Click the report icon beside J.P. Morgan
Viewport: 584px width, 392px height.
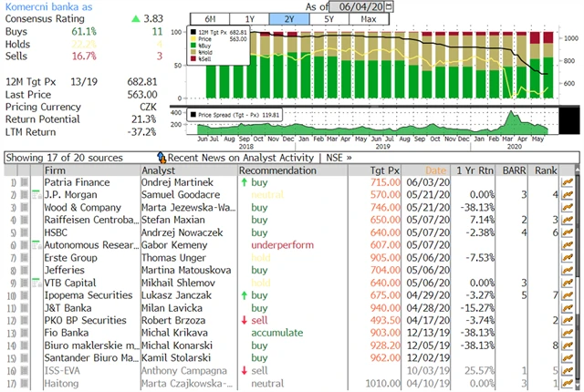point(36,194)
